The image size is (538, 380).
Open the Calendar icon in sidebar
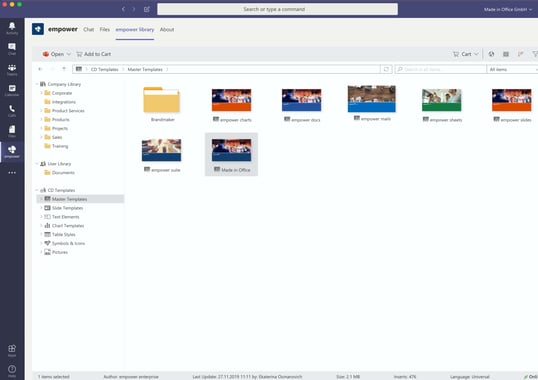click(12, 90)
